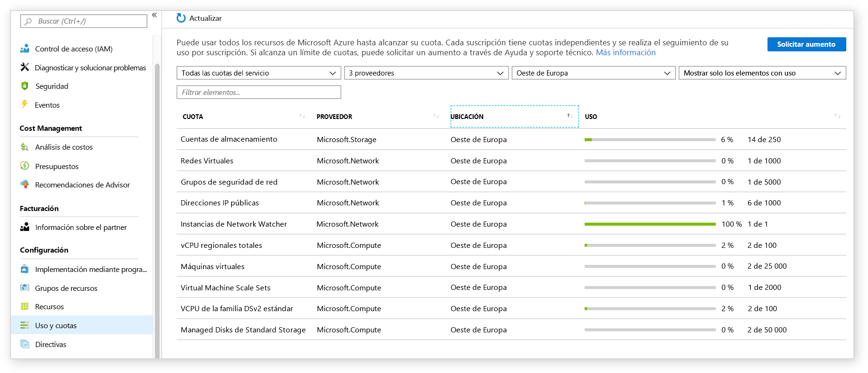
Task: Click the Grupos de recursos cube icon
Action: [25, 288]
